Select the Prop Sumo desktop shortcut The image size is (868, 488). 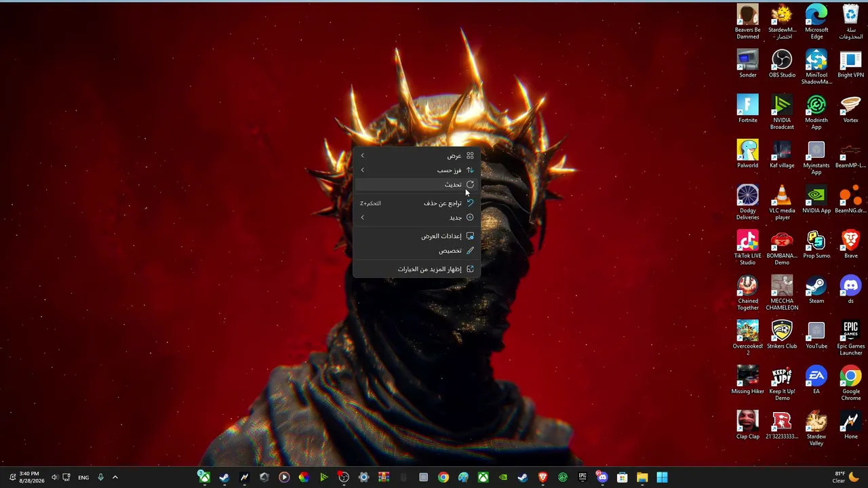point(816,245)
